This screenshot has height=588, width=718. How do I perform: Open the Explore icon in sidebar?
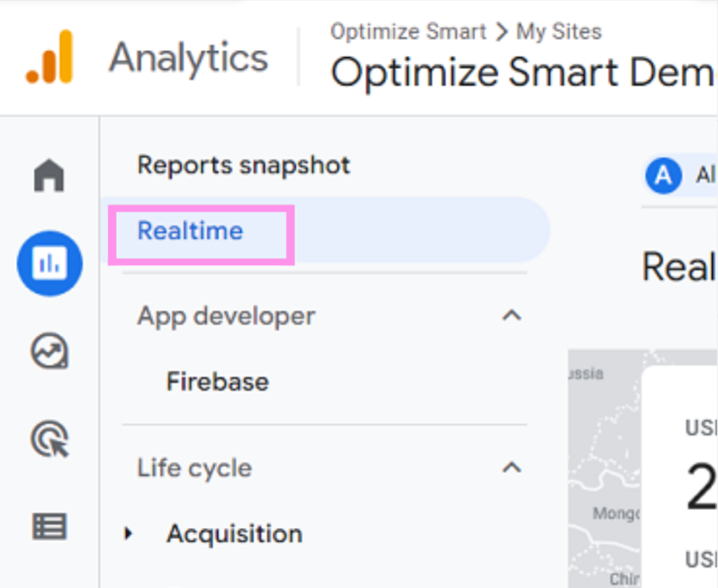click(x=49, y=352)
